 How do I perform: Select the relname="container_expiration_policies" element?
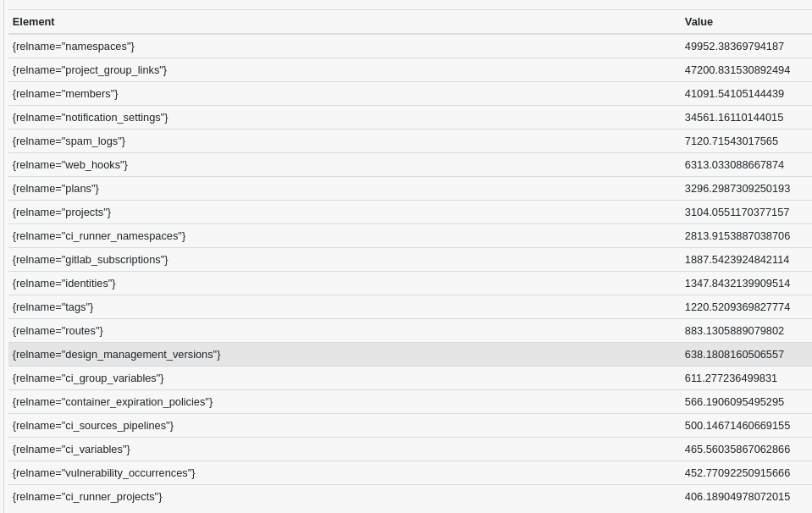[113, 402]
